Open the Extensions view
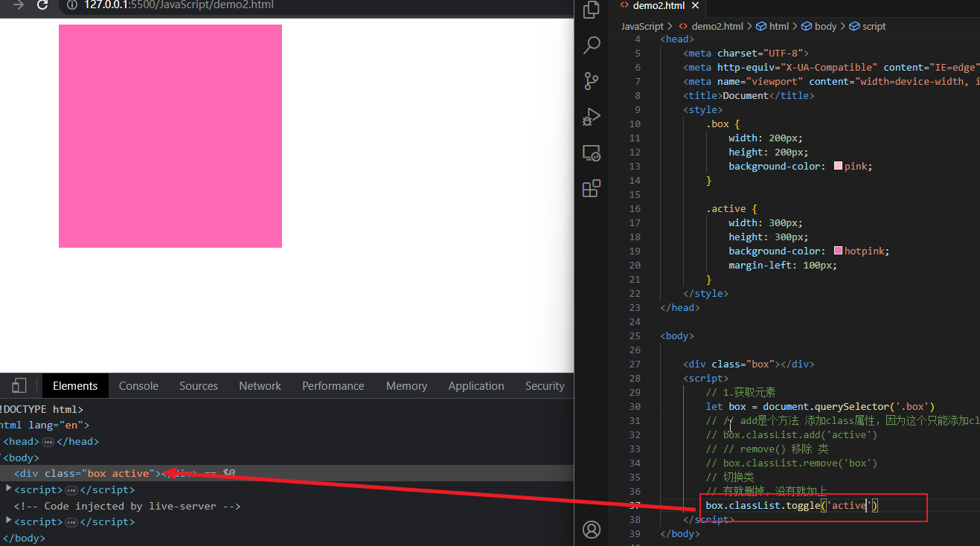The width and height of the screenshot is (980, 546). click(592, 189)
